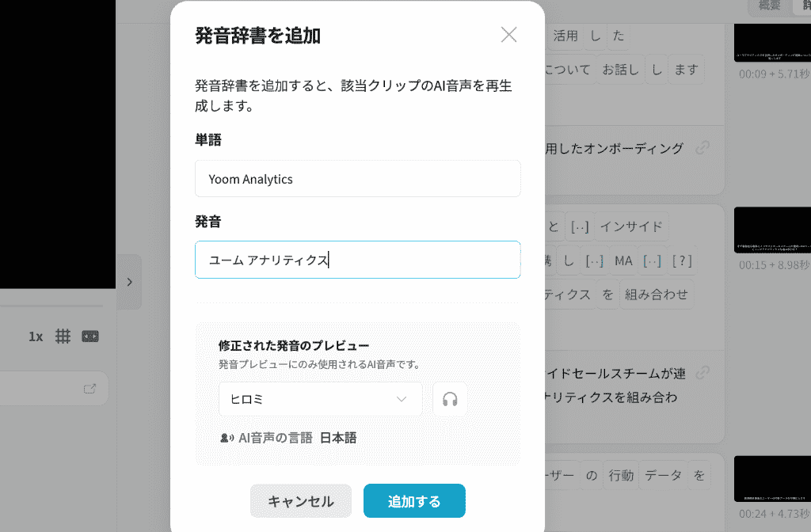
Task: Click the 追加する button
Action: 414,501
